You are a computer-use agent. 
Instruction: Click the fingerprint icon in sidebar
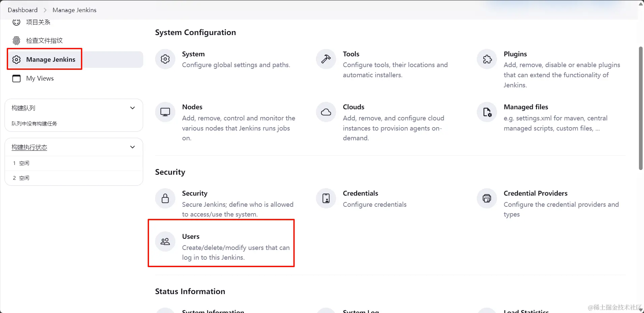pos(16,41)
